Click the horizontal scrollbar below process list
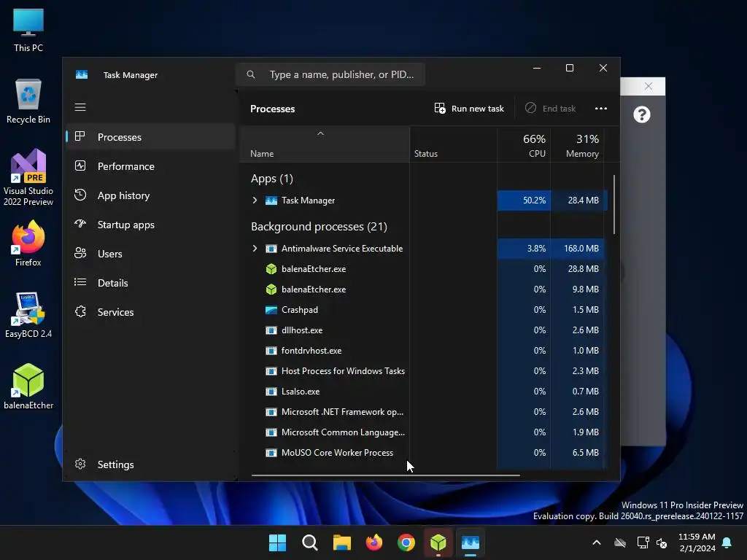 (385, 475)
